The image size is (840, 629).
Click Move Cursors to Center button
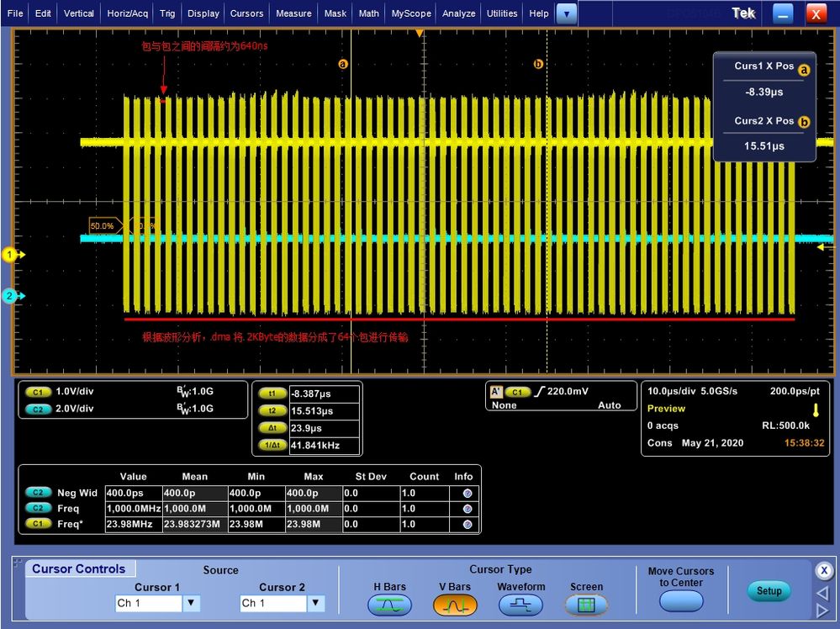point(681,601)
